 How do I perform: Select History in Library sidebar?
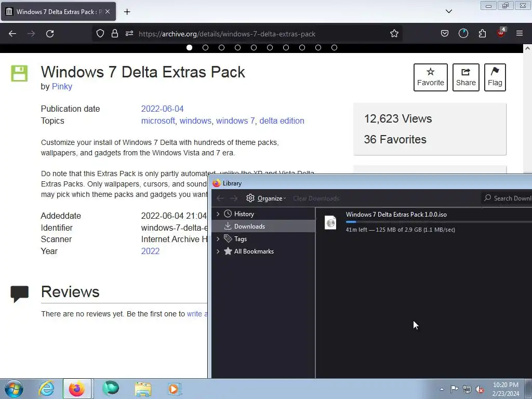pos(244,214)
